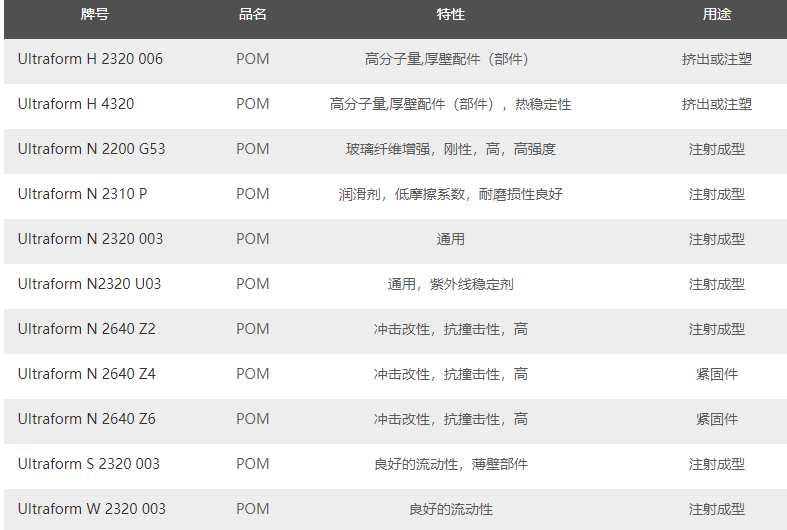Image resolution: width=787 pixels, height=530 pixels.
Task: Open Ultraform N 2640 Z6 entry
Action: click(x=86, y=419)
